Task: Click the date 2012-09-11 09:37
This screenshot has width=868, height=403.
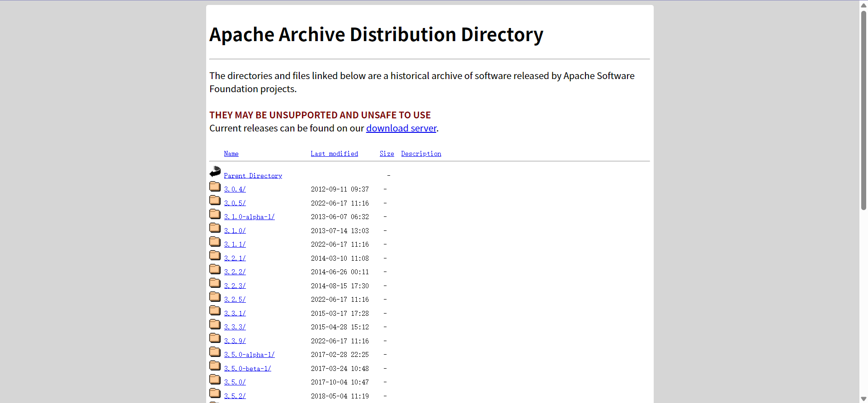Action: click(x=340, y=189)
